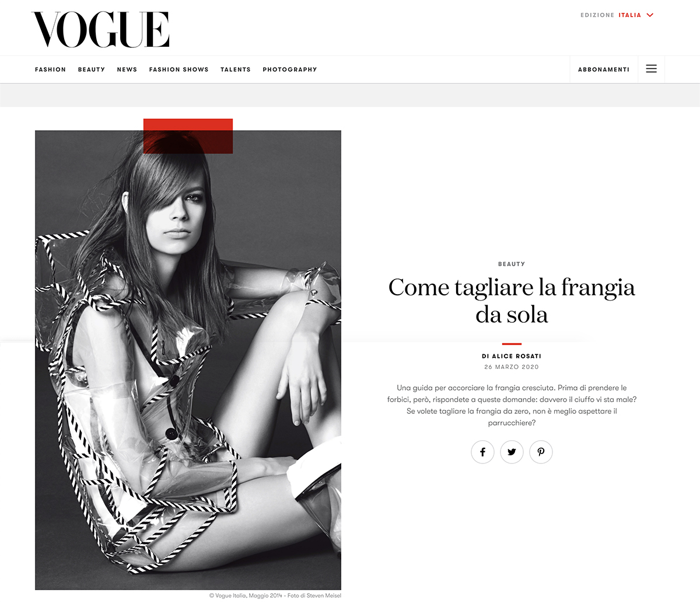
Task: Open the Photography section
Action: pos(290,69)
